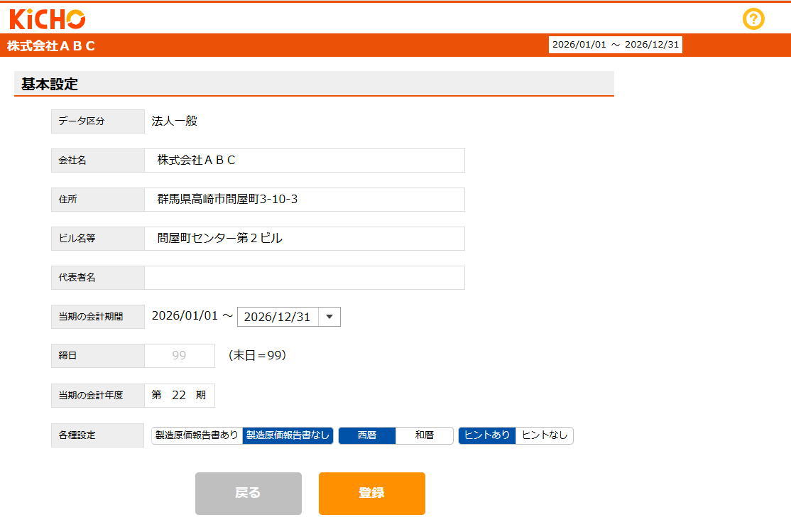Switch calendar to 西暦
The height and width of the screenshot is (532, 791).
click(x=367, y=435)
